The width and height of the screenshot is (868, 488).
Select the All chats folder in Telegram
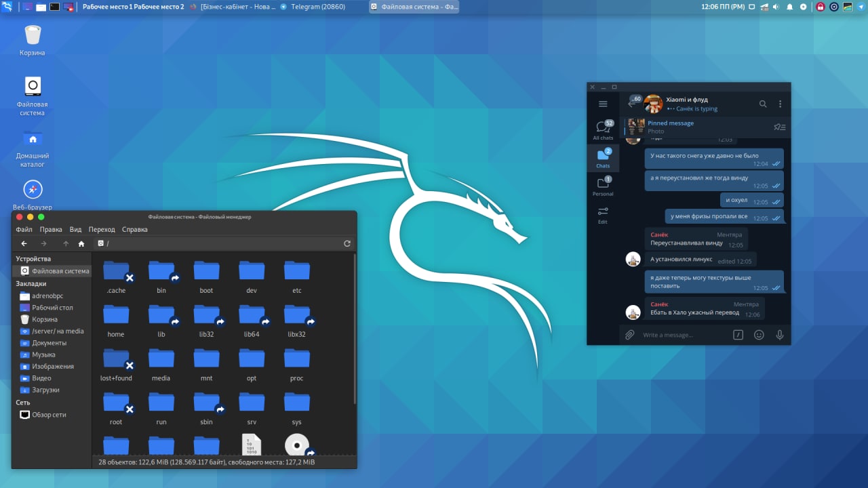[x=603, y=129]
